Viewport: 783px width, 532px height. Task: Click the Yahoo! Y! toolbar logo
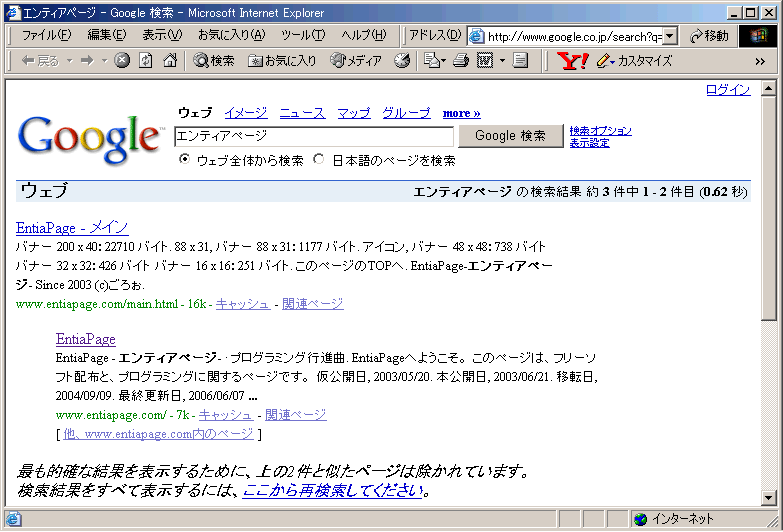(572, 61)
